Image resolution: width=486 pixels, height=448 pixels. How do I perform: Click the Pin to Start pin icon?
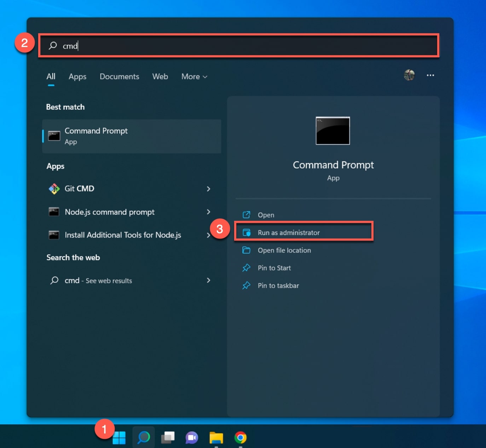pos(247,268)
